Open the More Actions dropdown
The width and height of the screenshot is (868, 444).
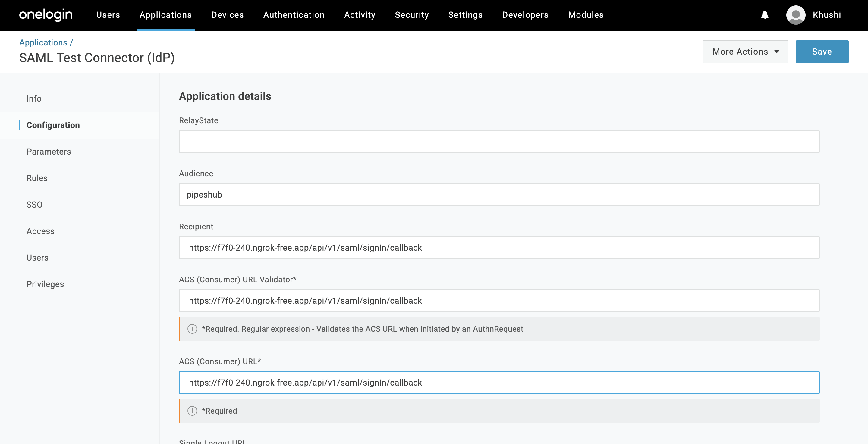tap(745, 52)
